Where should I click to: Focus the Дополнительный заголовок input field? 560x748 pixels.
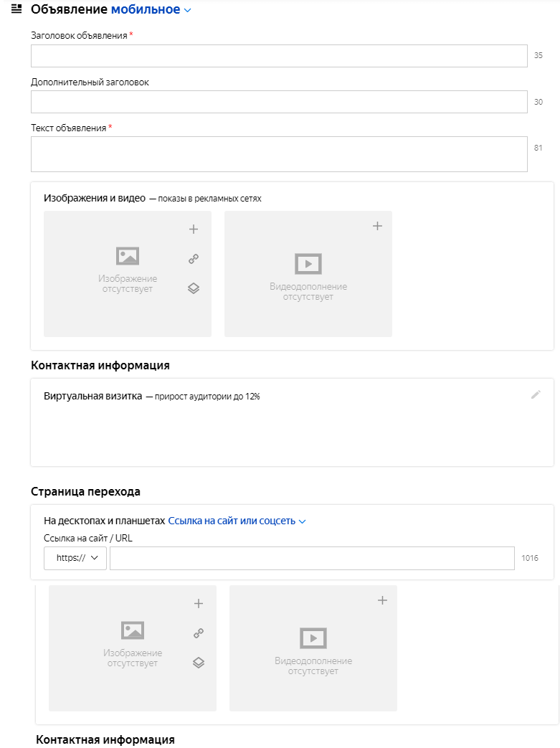[279, 102]
